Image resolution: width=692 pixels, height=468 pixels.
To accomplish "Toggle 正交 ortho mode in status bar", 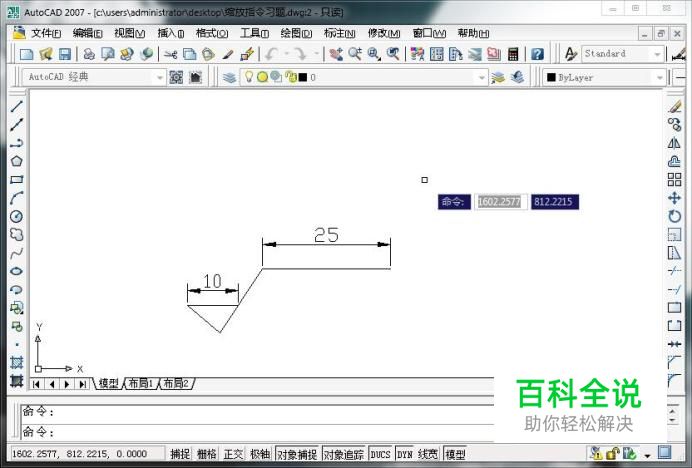I will tap(233, 454).
